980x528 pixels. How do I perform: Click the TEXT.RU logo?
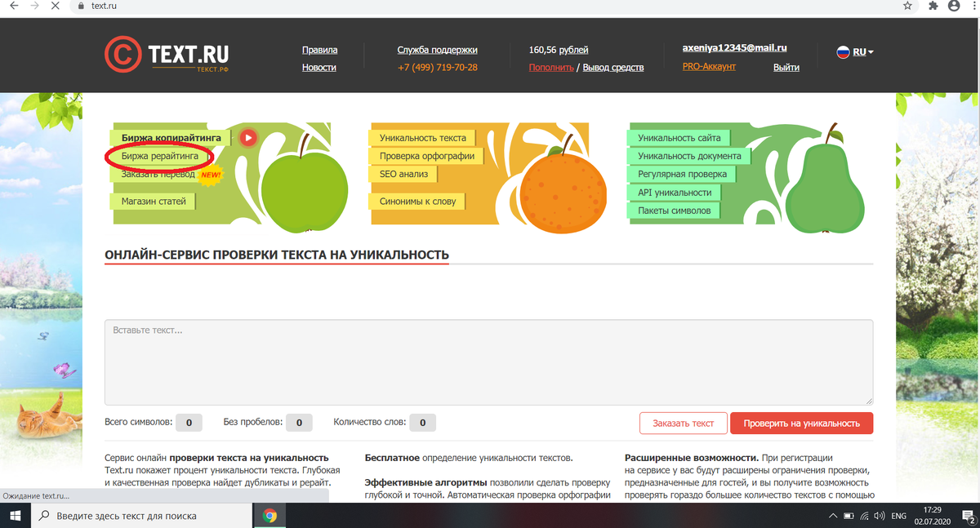[167, 55]
